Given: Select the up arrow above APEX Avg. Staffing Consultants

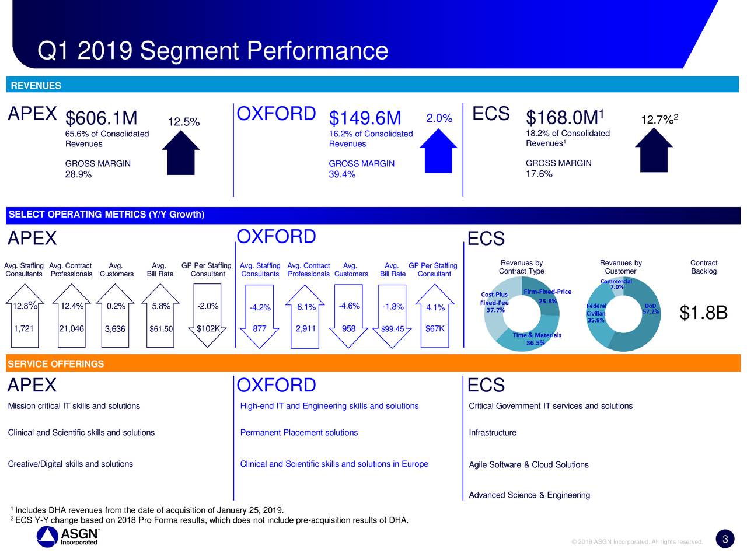Looking at the screenshot, I should point(24,315).
